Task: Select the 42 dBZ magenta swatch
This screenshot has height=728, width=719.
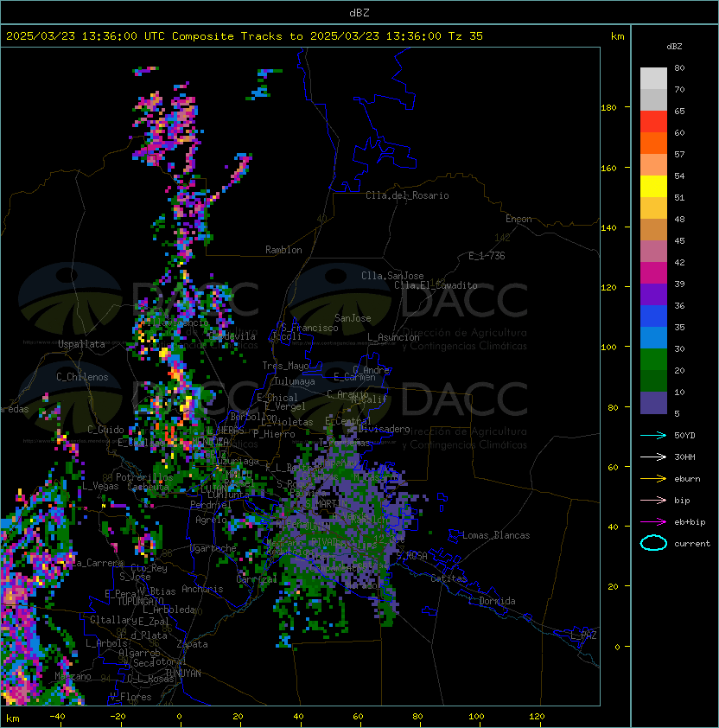Action: [x=653, y=273]
